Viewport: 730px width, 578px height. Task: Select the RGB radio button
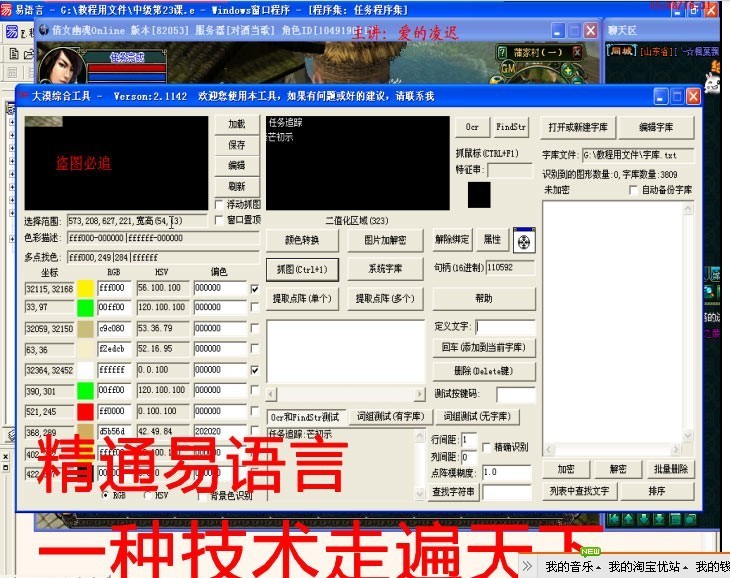pos(106,495)
